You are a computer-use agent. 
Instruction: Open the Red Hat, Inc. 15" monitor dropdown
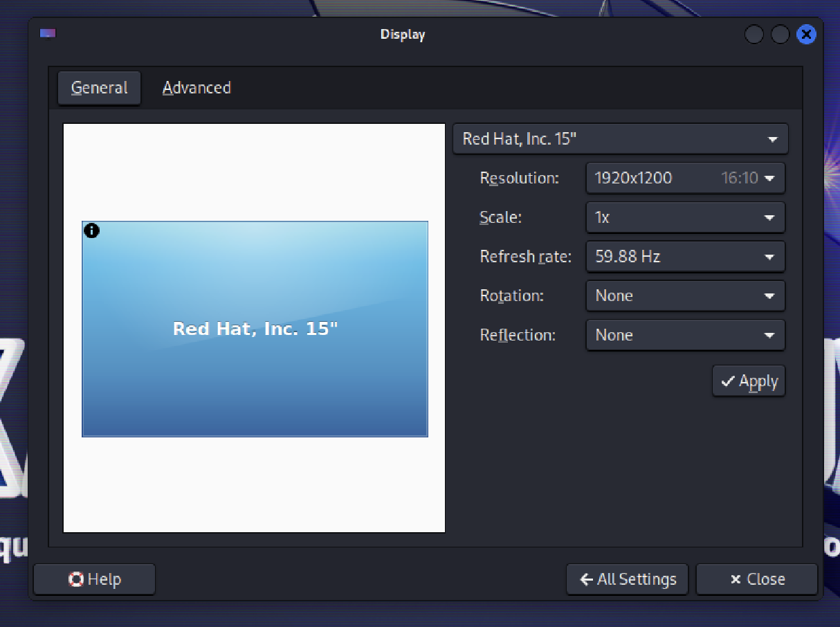(620, 138)
